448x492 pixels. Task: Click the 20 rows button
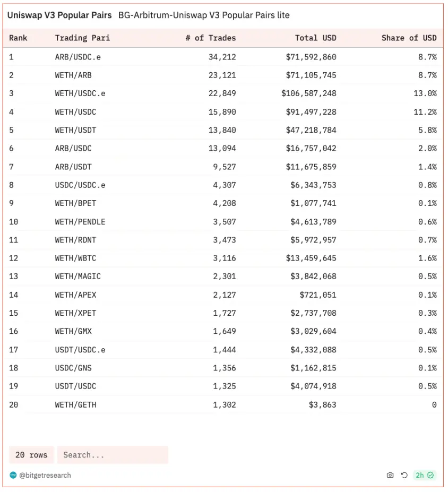point(31,455)
